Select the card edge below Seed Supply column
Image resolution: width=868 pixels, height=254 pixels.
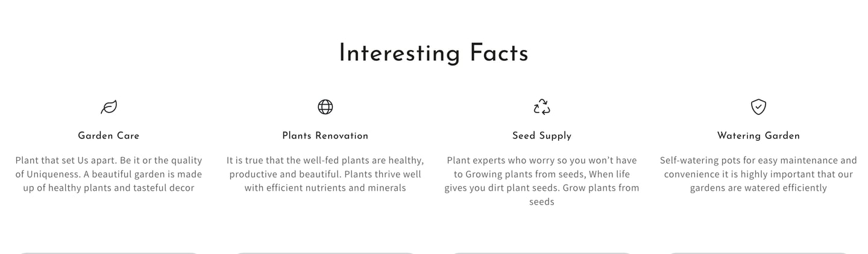[x=542, y=253]
